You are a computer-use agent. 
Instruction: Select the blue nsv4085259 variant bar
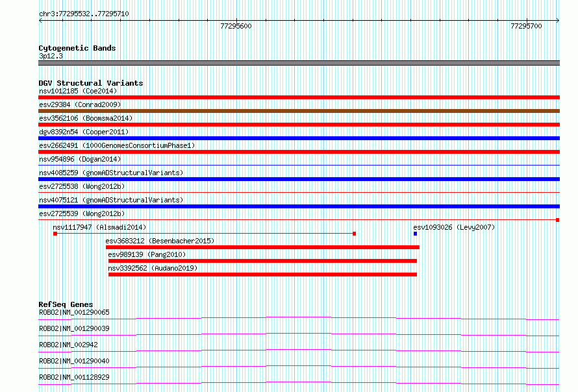point(299,179)
